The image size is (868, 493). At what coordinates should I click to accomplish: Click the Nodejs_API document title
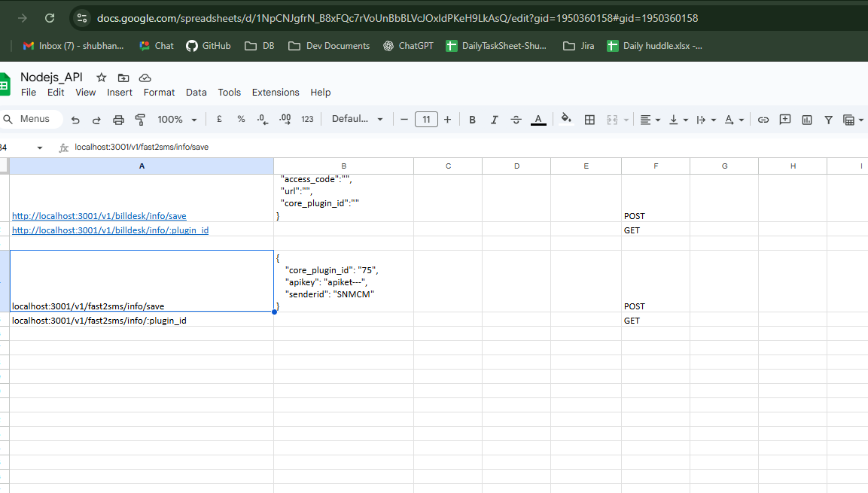51,77
